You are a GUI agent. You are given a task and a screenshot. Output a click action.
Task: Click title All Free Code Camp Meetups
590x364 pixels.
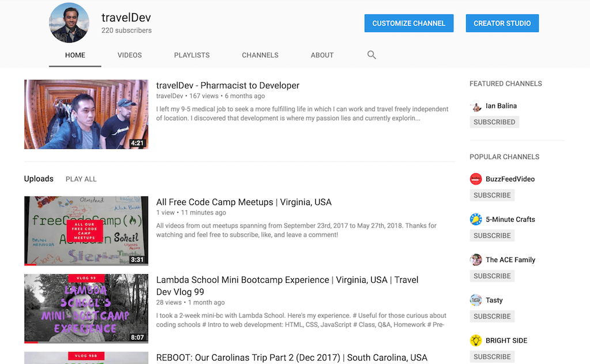pyautogui.click(x=244, y=202)
